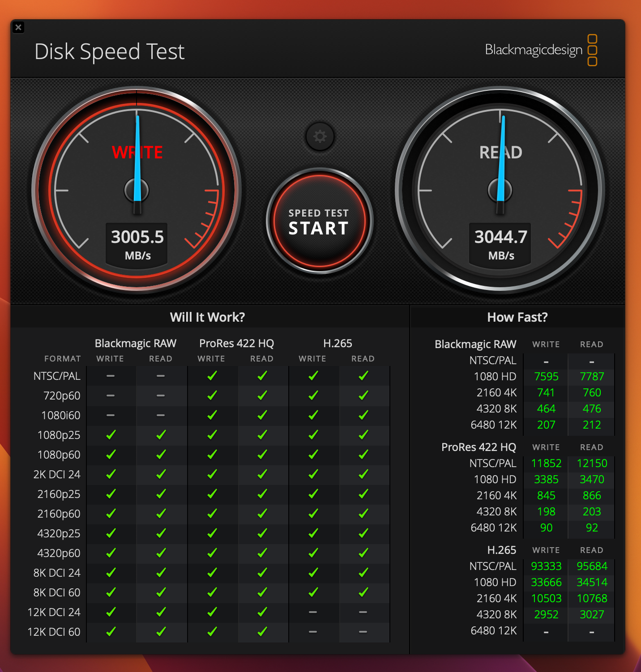Image resolution: width=641 pixels, height=672 pixels.
Task: Click the Blackmagic RAW write checkmark for 1080p25
Action: coord(111,435)
